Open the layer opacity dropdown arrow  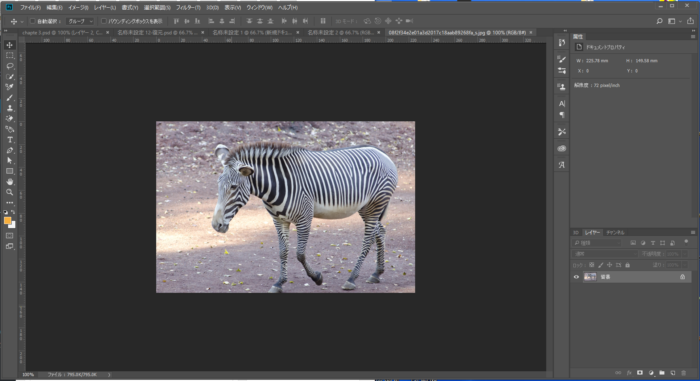click(x=685, y=254)
